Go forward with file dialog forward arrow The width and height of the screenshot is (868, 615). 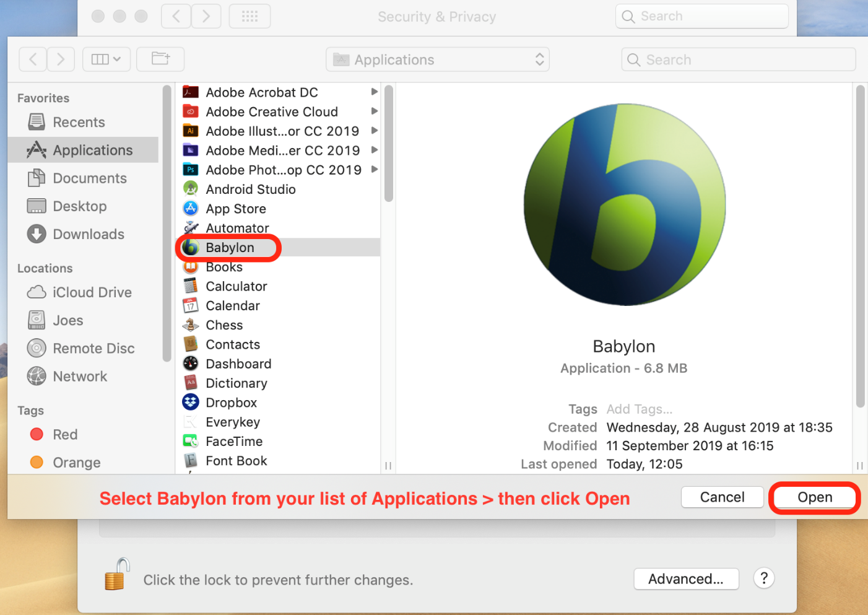pos(61,59)
